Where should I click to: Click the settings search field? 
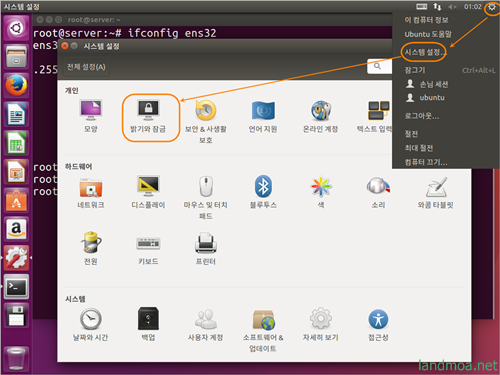point(379,66)
